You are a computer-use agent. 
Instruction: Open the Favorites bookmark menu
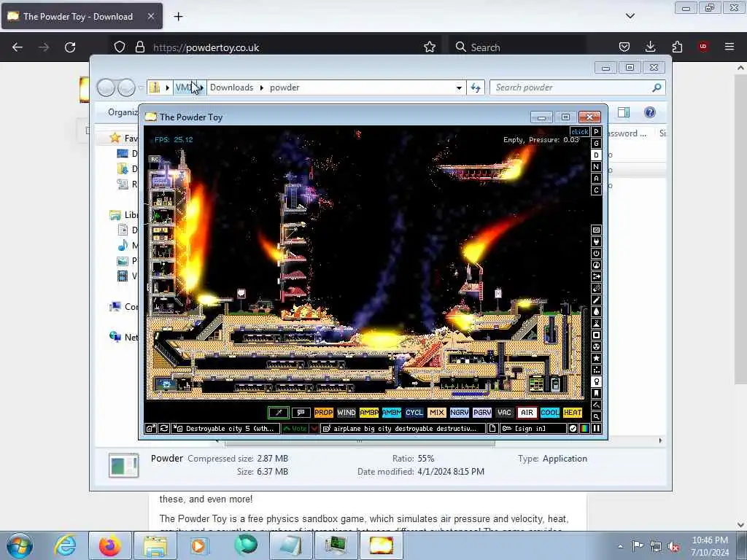[x=596, y=393]
